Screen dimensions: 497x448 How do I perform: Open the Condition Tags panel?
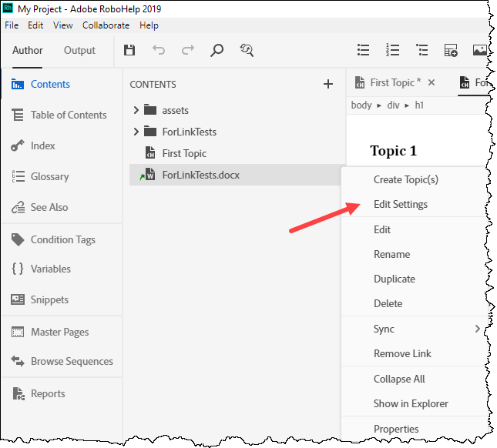[62, 239]
